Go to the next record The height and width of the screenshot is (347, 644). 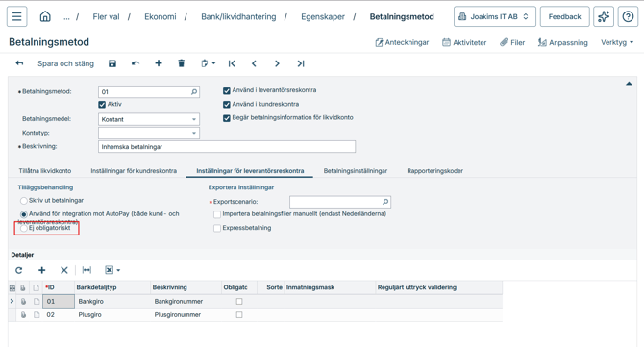coord(277,63)
